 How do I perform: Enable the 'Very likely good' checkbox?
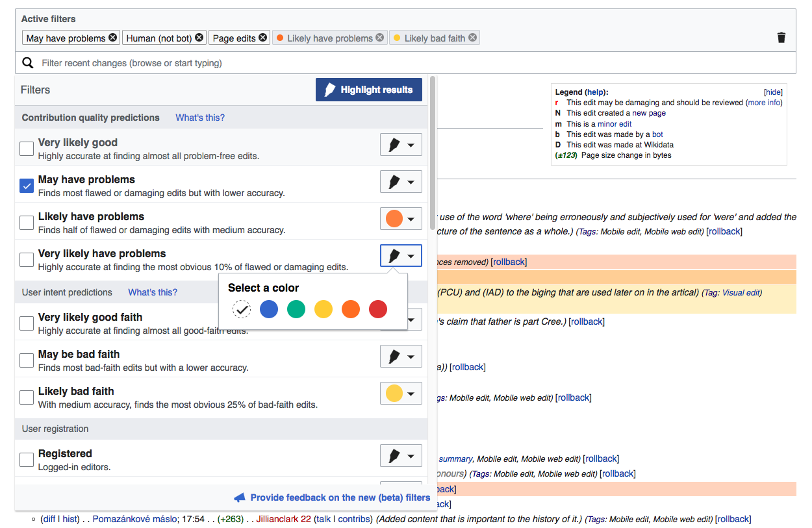tap(27, 149)
